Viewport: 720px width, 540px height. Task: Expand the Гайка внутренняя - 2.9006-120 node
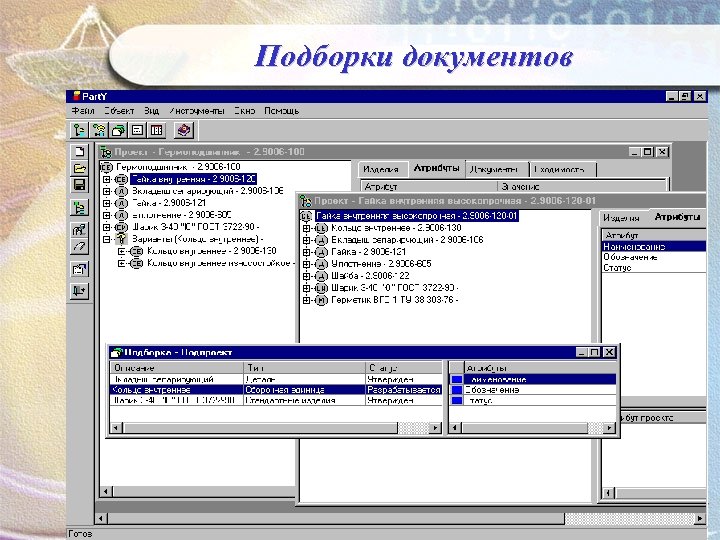click(x=107, y=179)
